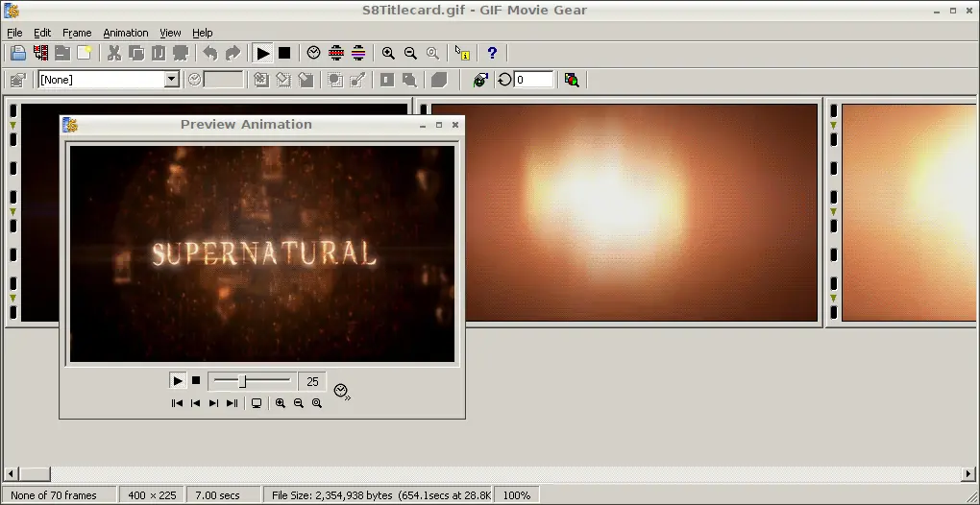Click the palette magnifier icon

[572, 80]
